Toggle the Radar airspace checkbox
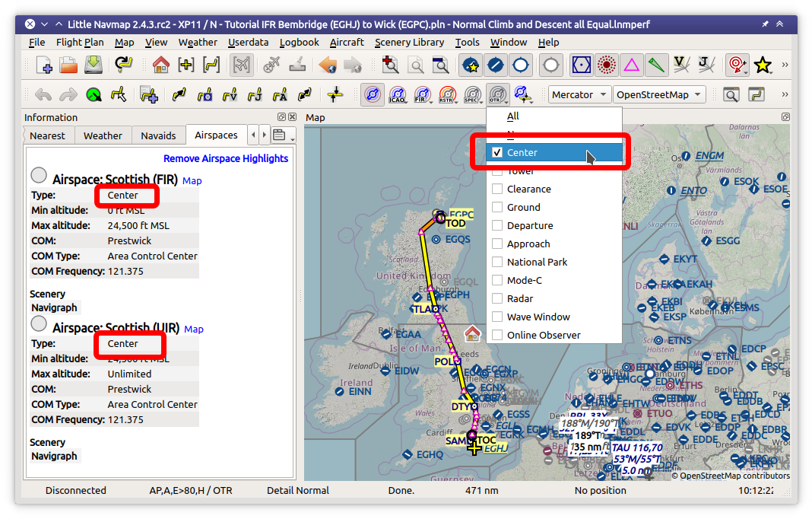Screen dimensions: 812x519 (x=497, y=298)
